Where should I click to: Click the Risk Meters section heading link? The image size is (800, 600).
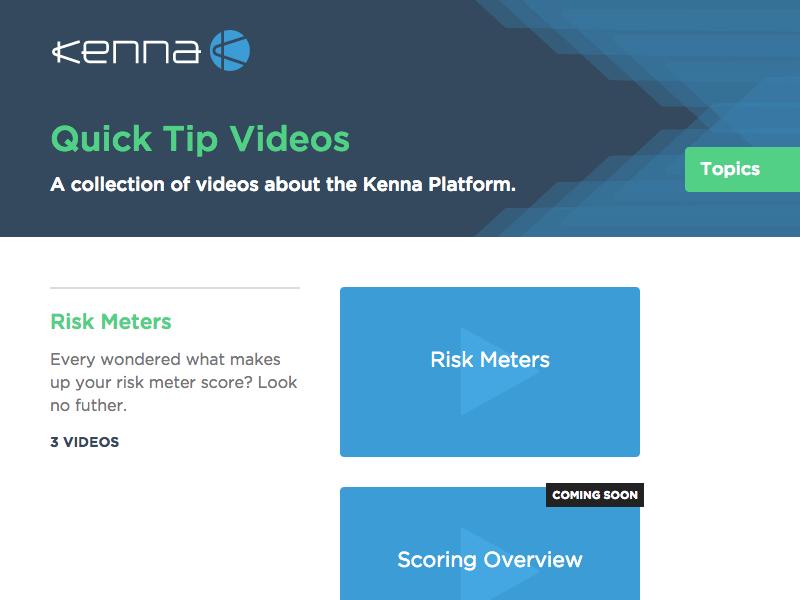(110, 321)
